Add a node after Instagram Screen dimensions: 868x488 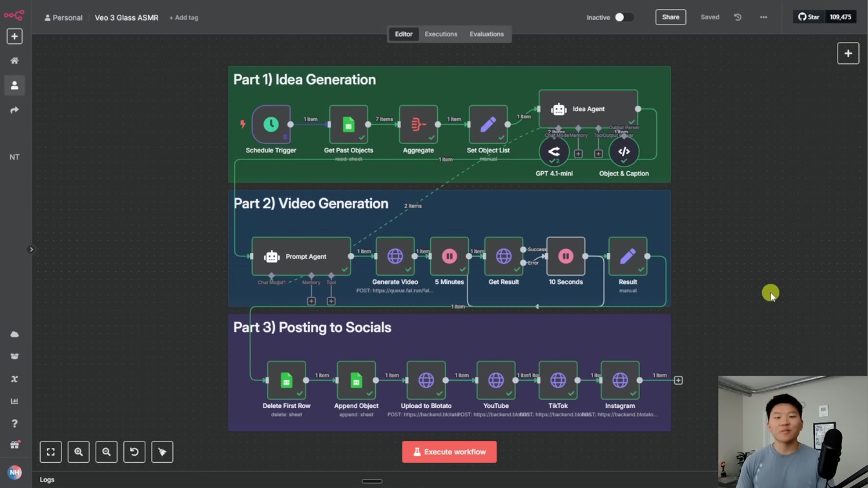678,380
